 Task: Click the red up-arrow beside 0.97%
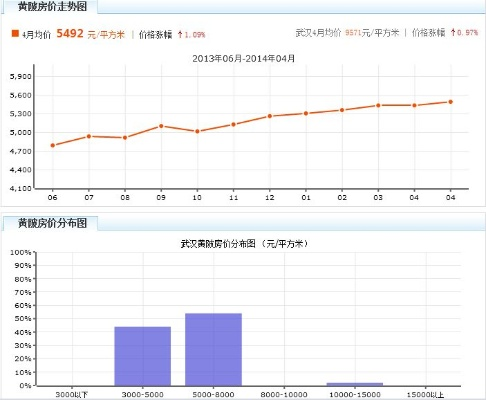[x=453, y=32]
